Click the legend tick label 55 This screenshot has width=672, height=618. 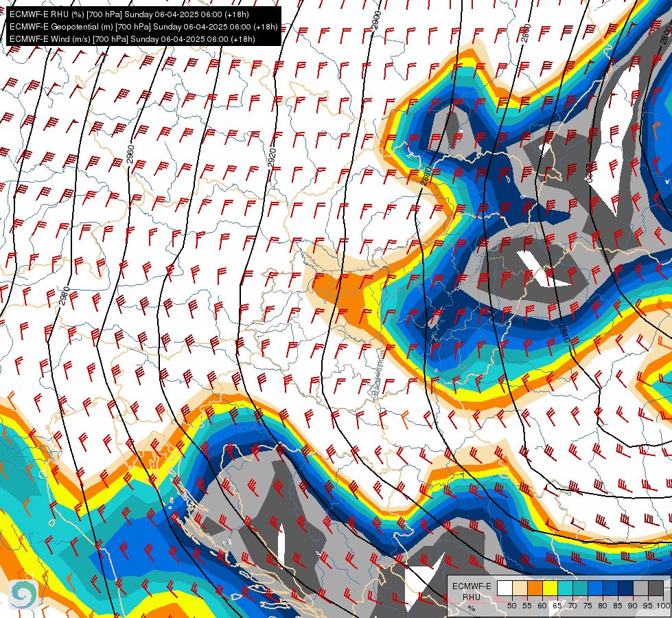527,606
